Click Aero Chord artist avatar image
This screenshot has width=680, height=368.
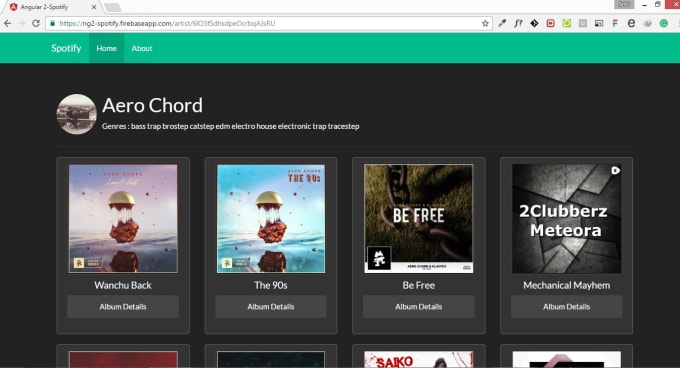click(76, 114)
